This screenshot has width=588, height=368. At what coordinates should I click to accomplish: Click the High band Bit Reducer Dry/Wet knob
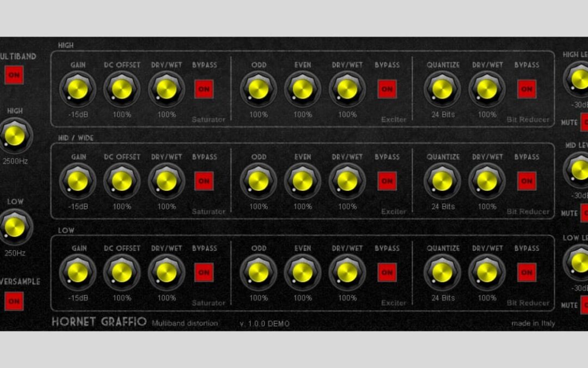point(487,89)
